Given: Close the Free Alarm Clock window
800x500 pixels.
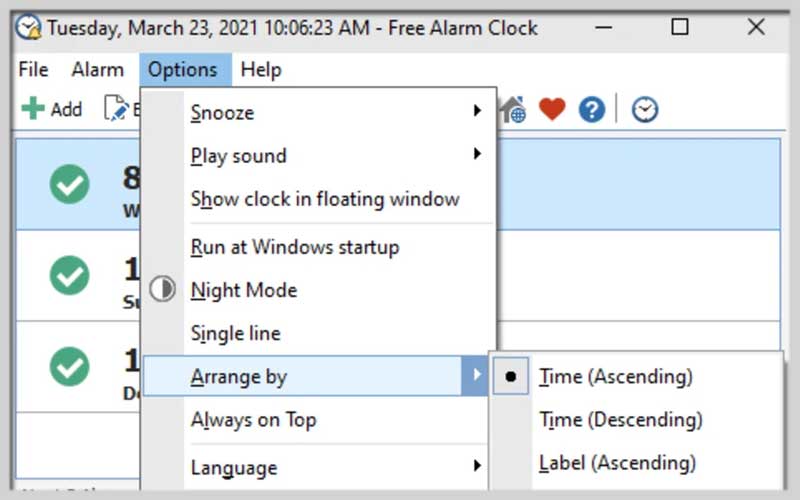Looking at the screenshot, I should 756,27.
